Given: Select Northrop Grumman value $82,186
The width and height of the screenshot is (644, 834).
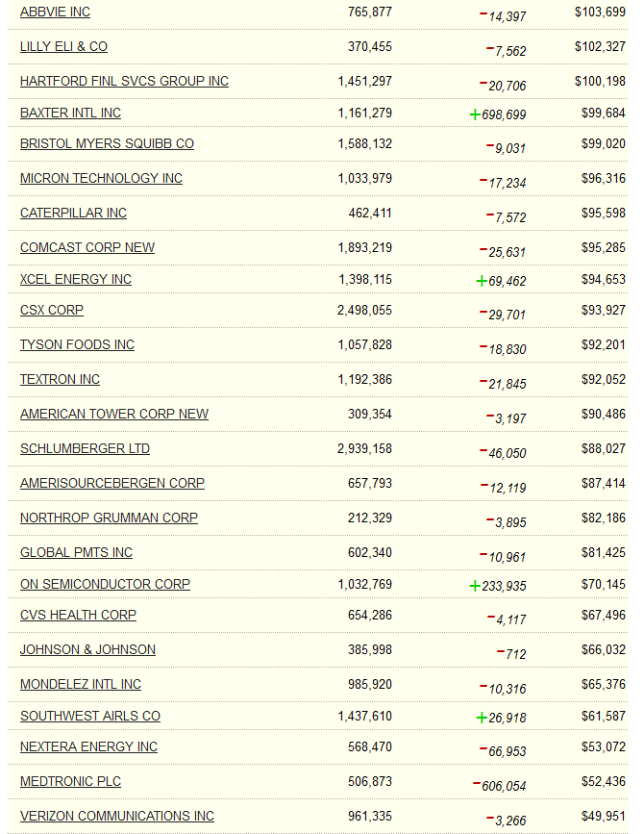Looking at the screenshot, I should click(x=603, y=518).
